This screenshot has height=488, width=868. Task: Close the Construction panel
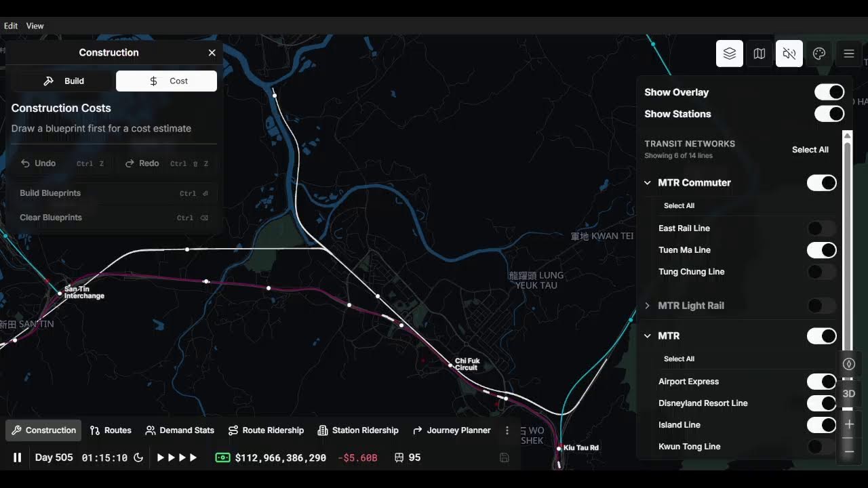tap(212, 52)
